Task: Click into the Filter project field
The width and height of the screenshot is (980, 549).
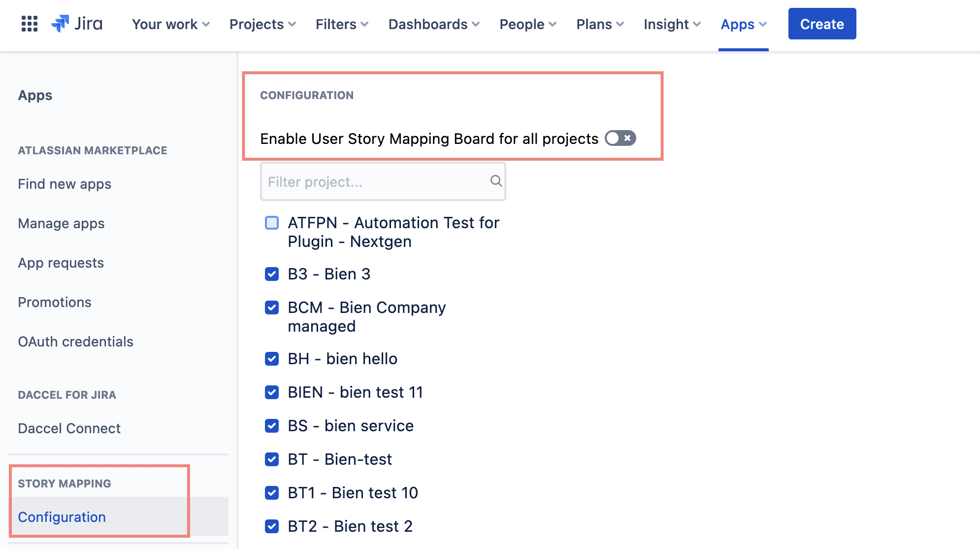Action: pyautogui.click(x=374, y=182)
